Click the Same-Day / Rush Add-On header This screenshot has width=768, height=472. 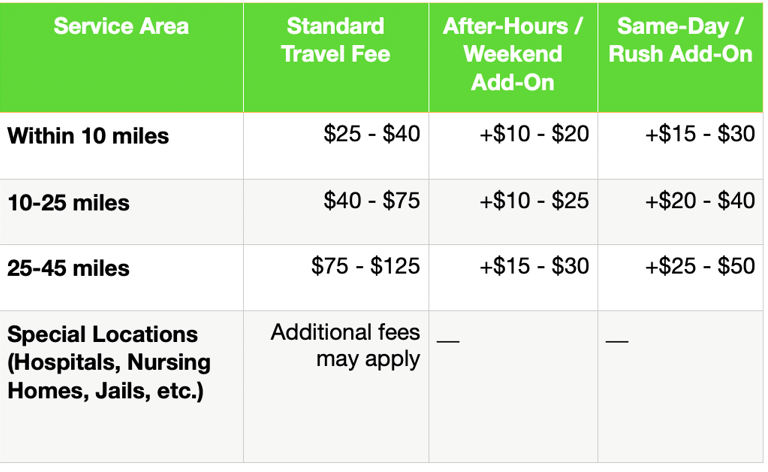coord(680,58)
